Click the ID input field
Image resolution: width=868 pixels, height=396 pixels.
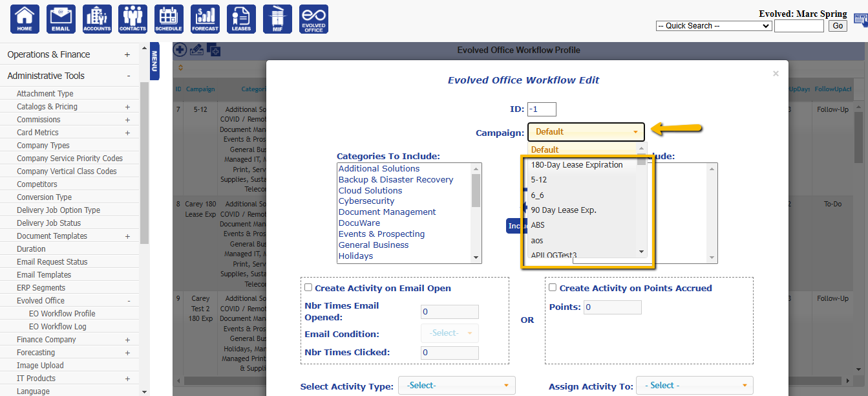(542, 109)
